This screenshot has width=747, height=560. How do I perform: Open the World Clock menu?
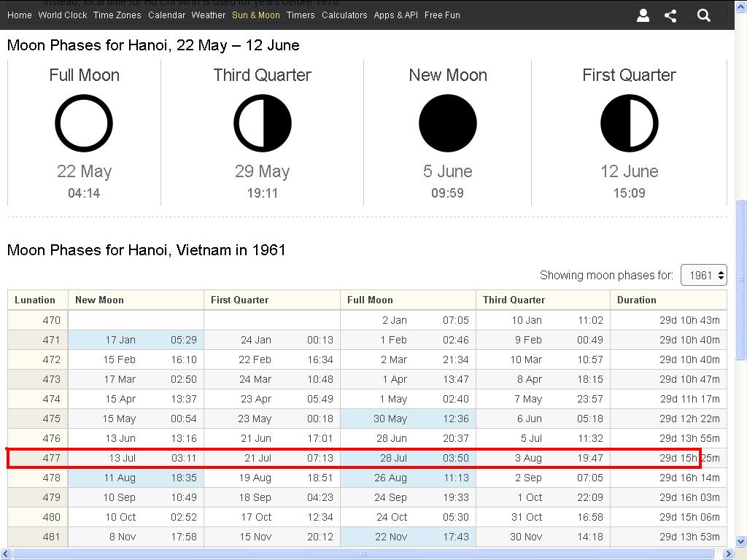[x=63, y=15]
